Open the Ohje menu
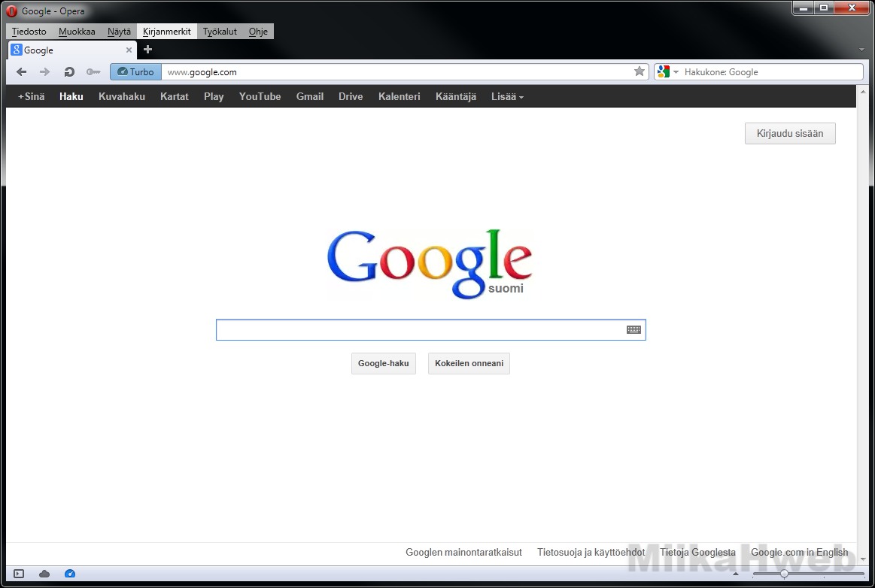The width and height of the screenshot is (875, 588). coord(258,32)
